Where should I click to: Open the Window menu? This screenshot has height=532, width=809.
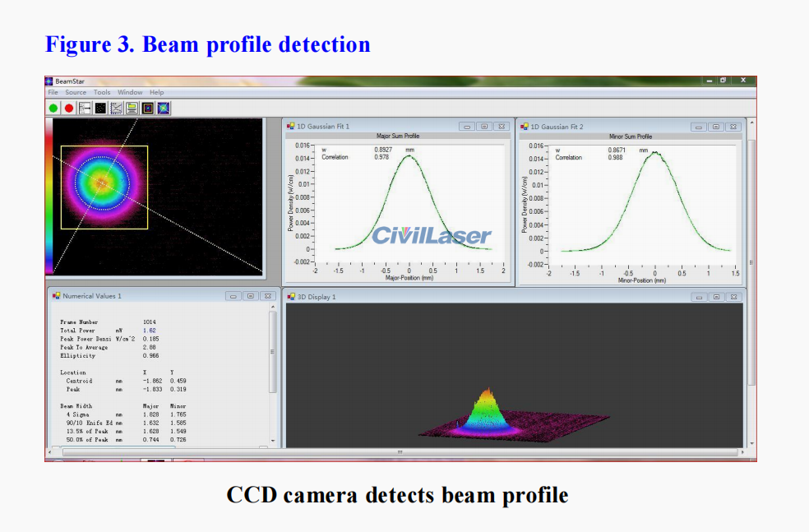click(130, 92)
